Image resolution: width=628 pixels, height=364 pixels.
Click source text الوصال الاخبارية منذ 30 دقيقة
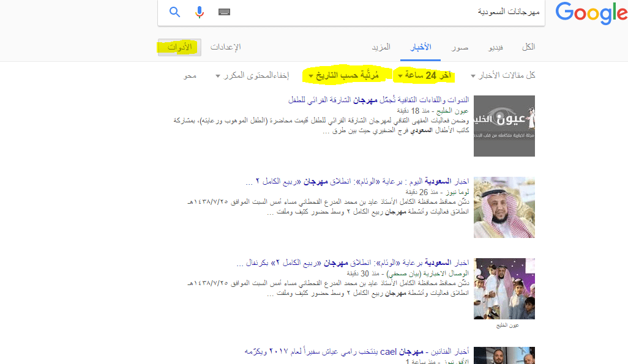coord(408,273)
